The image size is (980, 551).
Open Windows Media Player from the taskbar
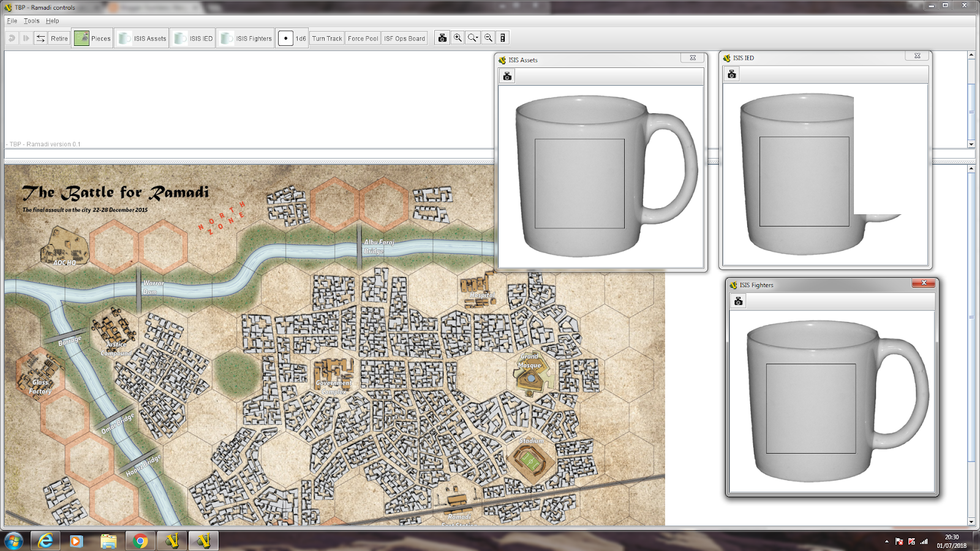(x=76, y=541)
